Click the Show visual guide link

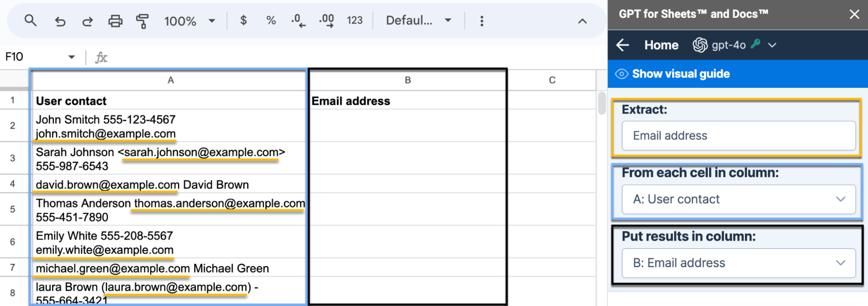point(681,74)
